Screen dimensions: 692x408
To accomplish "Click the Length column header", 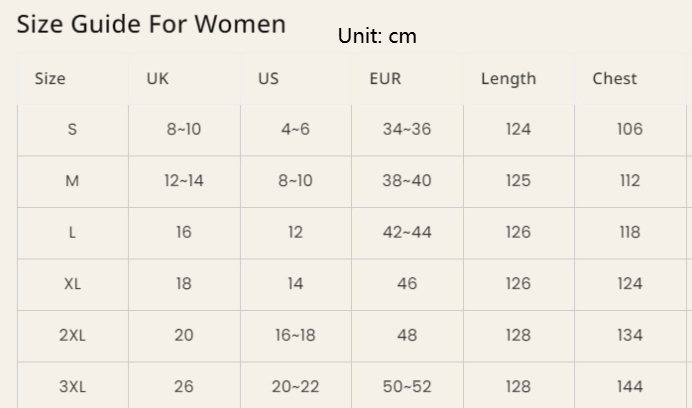I will click(x=508, y=79).
